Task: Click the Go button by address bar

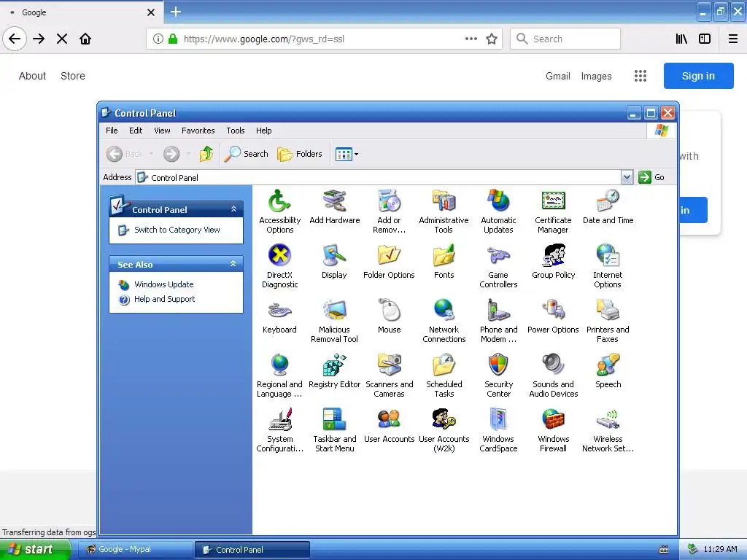Action: (651, 177)
